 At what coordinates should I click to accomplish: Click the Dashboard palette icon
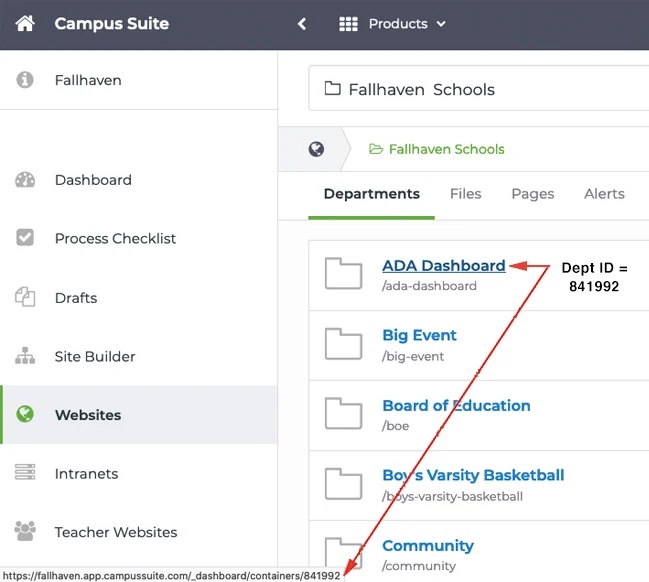(25, 180)
